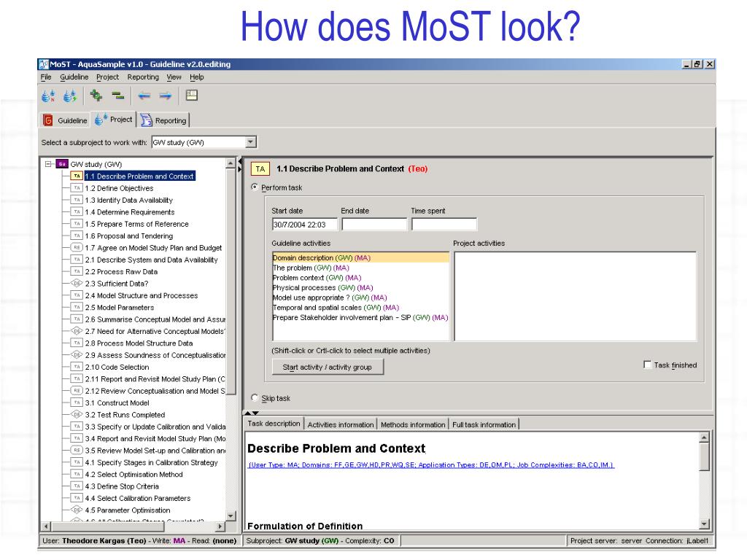The height and width of the screenshot is (560, 747).
Task: Open the Project menu
Action: point(108,77)
